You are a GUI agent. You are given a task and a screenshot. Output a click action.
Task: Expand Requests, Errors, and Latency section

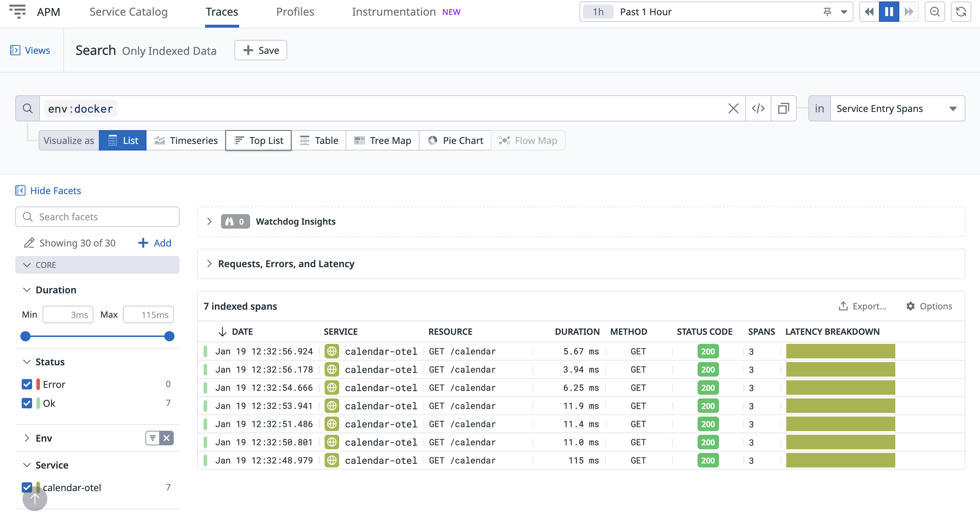pos(209,264)
